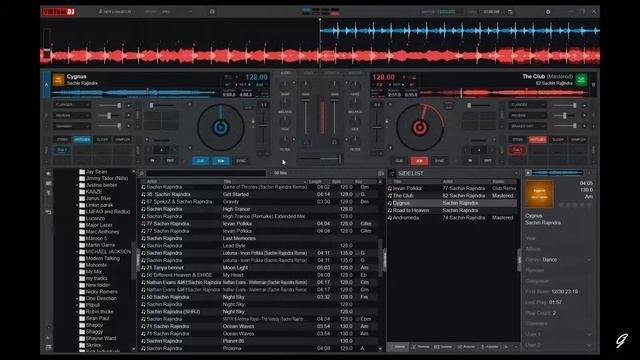
Task: Click the search field in the browser
Action: click(206, 173)
